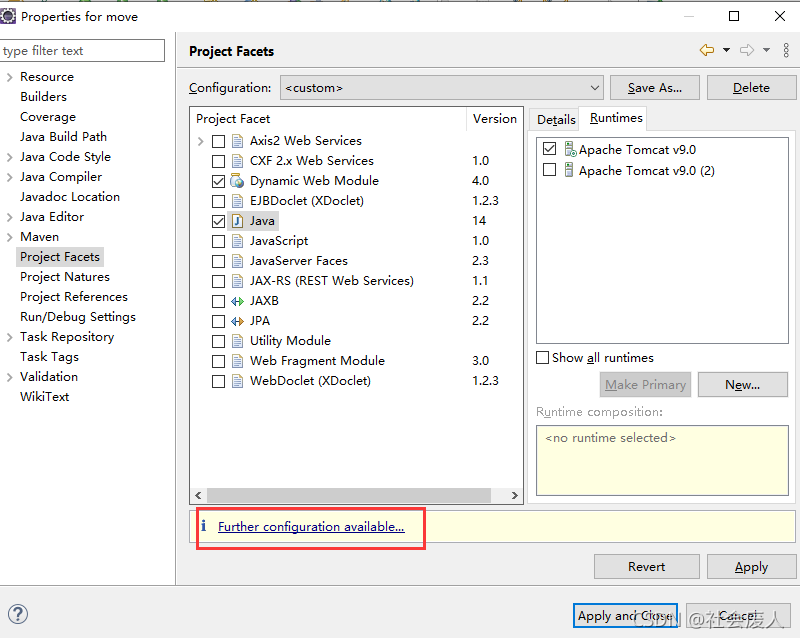Uncheck the first Apache Tomcat v9.0 runtime
This screenshot has width=800, height=638.
[x=549, y=149]
